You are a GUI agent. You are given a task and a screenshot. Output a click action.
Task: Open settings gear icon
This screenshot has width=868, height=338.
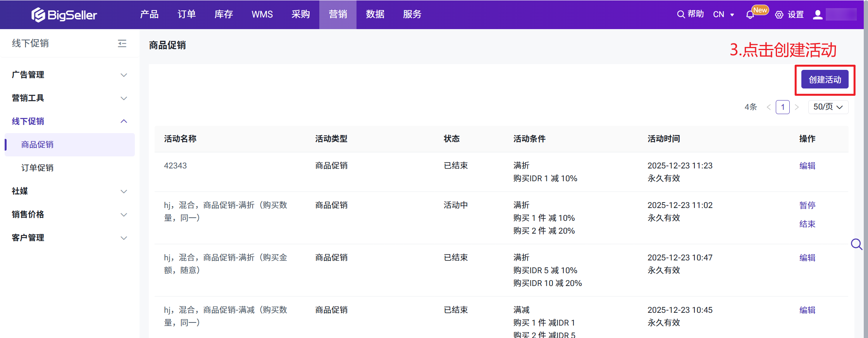[x=779, y=15]
